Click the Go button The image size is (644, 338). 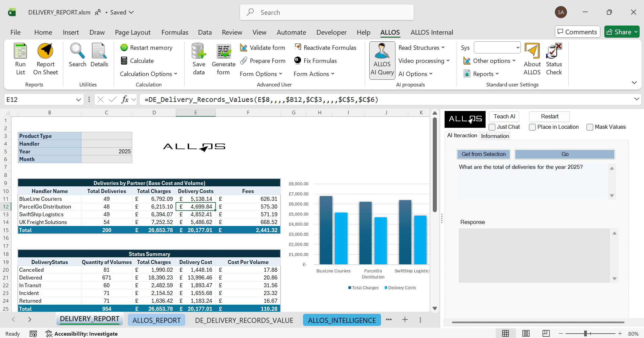coord(565,154)
